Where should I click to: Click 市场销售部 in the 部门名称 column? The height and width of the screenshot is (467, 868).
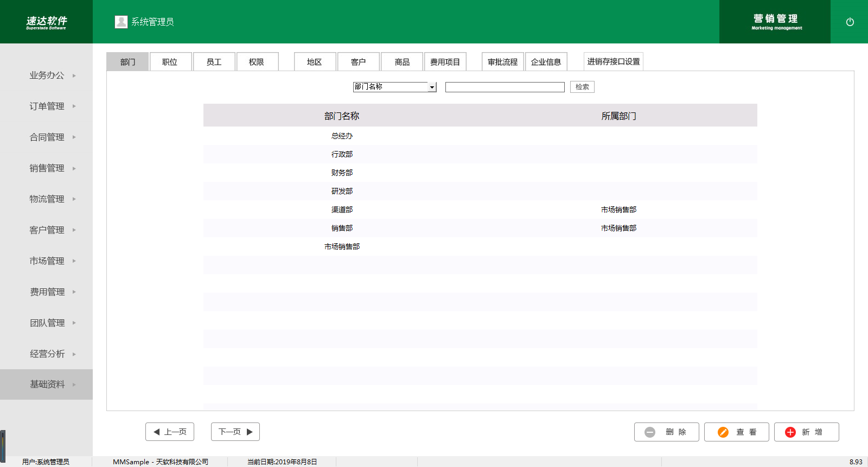(342, 247)
